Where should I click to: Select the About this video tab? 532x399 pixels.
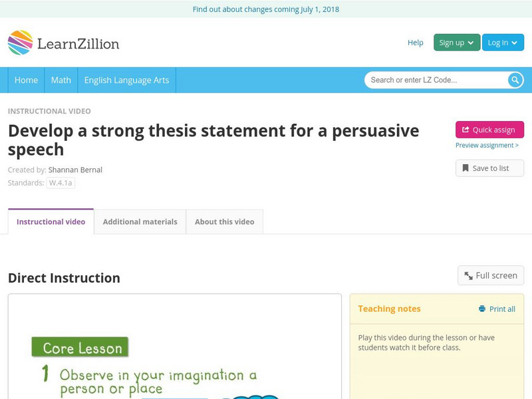coord(224,221)
